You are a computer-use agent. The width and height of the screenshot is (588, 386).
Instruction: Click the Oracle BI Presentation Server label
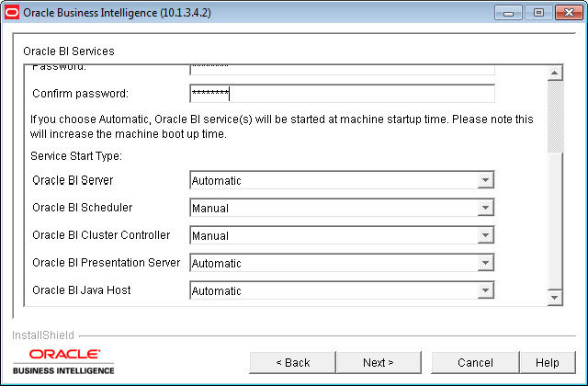pos(107,263)
